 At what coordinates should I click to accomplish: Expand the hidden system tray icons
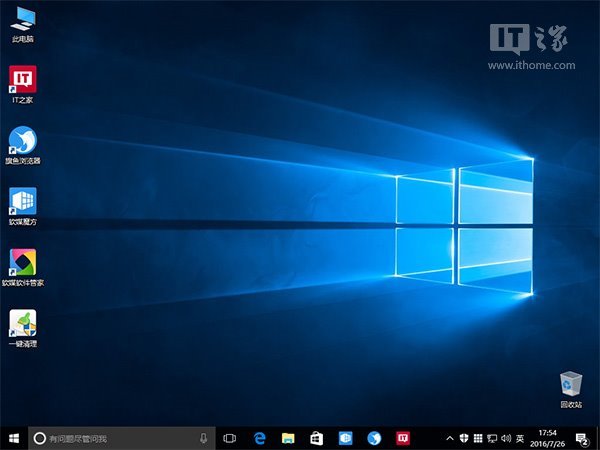point(450,438)
